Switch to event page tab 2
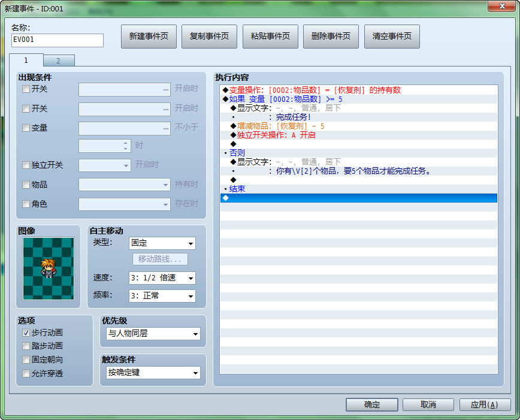Viewport: 520px width, 420px height. pyautogui.click(x=59, y=61)
